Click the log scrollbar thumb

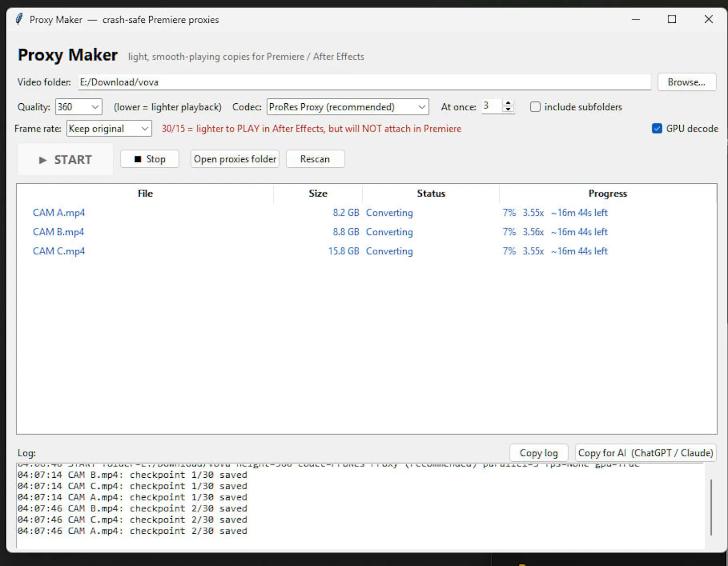[x=711, y=507]
